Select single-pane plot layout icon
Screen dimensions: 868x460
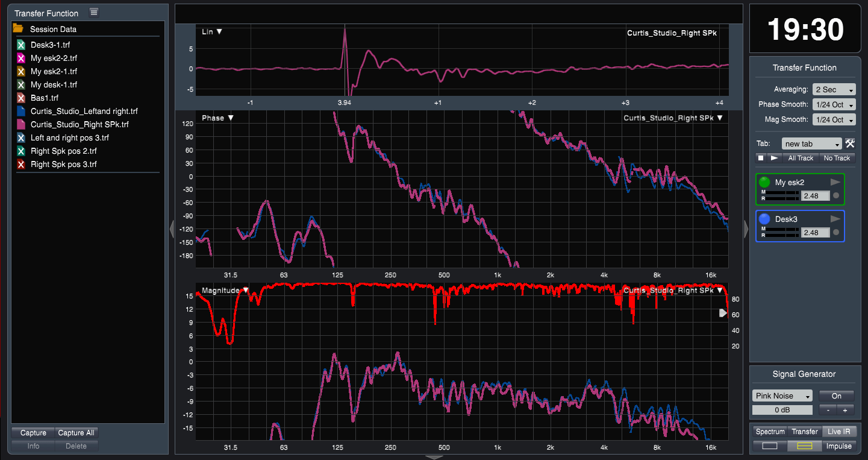click(770, 446)
